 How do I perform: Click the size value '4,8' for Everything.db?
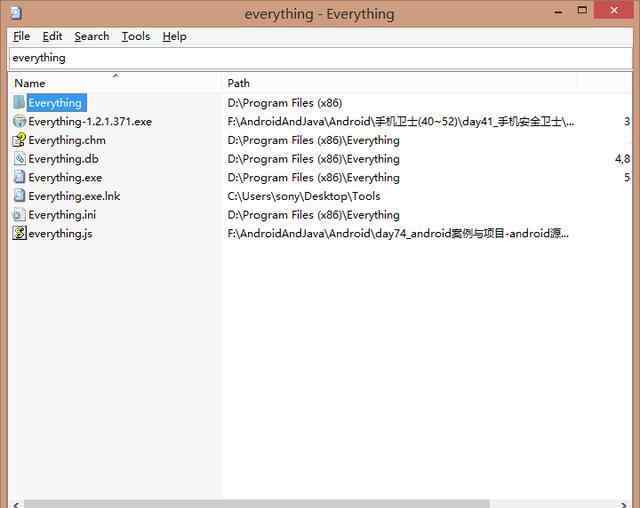click(x=622, y=159)
